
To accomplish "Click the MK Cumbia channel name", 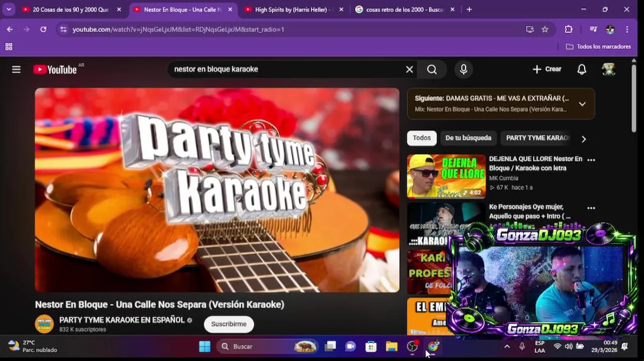I will (504, 178).
